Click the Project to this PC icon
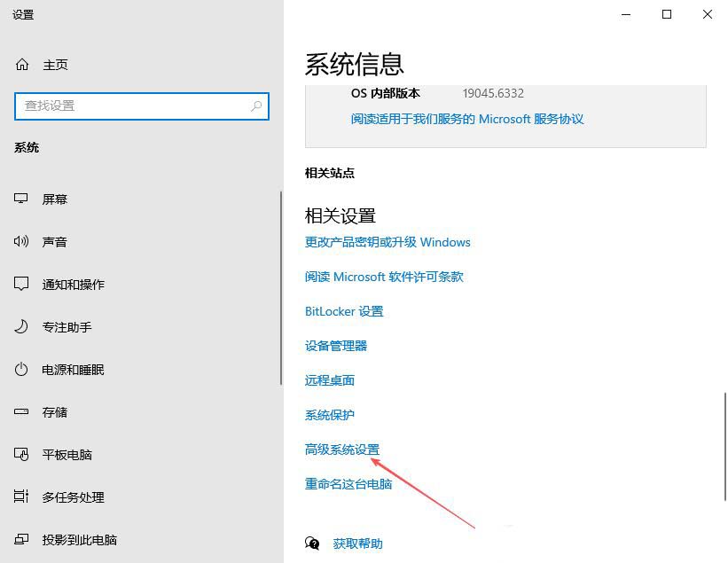 pos(21,539)
